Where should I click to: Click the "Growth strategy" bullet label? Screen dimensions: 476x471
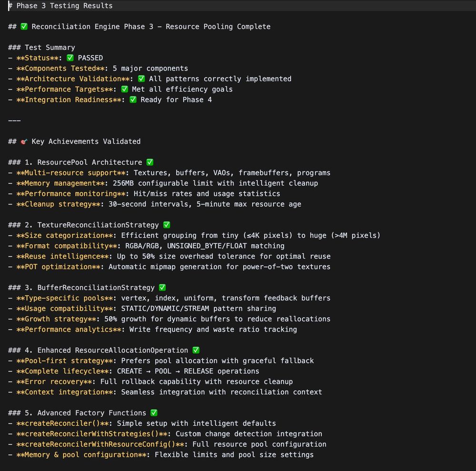(57, 319)
